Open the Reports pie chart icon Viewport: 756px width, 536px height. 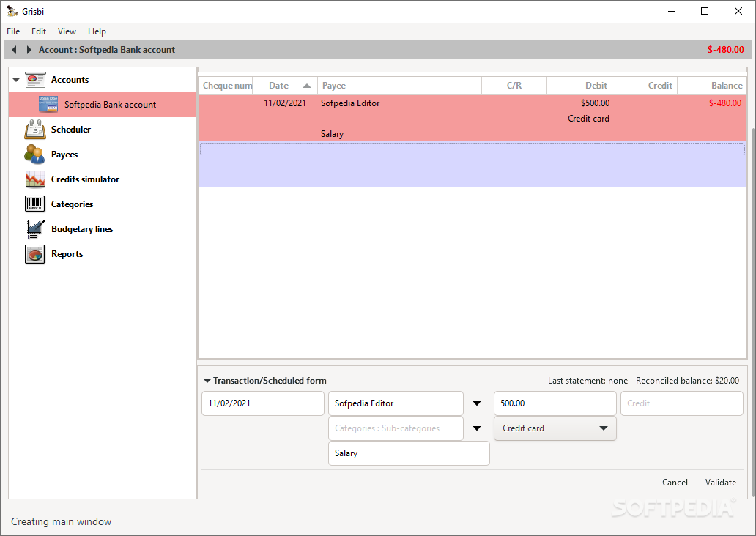tap(34, 254)
